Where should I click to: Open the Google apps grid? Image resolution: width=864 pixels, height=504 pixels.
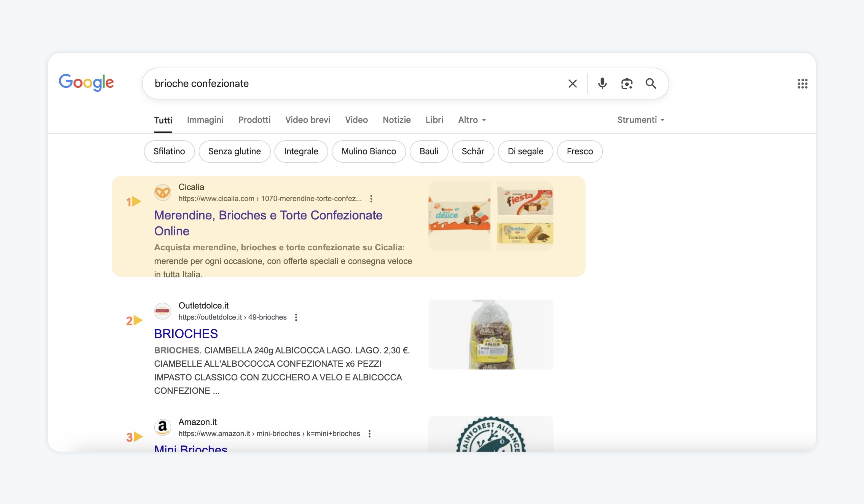click(802, 84)
